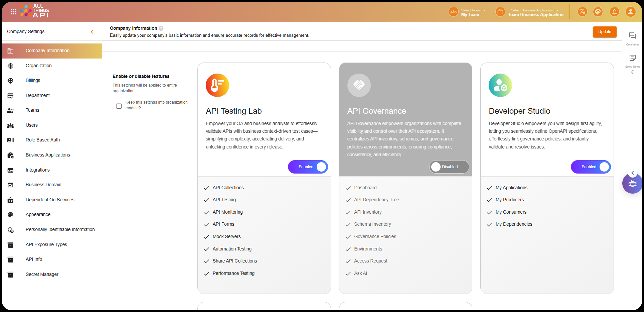Open the theme palette icon
Screen dimensions: 644x312
tap(598, 12)
